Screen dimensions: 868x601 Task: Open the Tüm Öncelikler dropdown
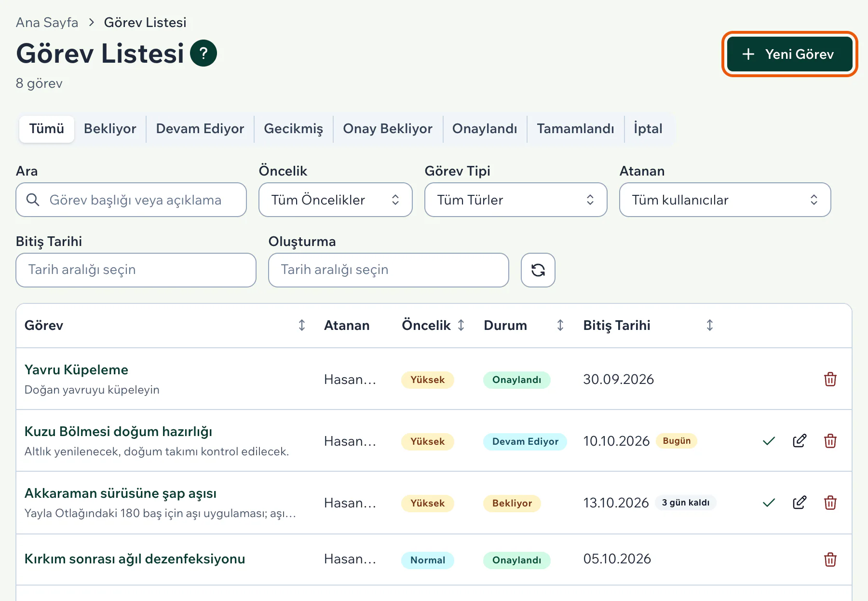(x=336, y=200)
